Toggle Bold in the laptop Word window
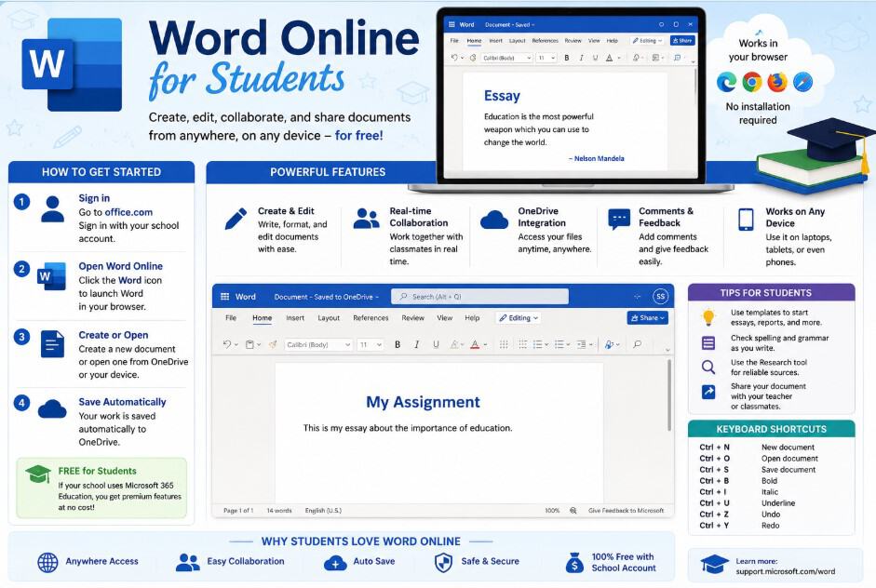 pyautogui.click(x=567, y=58)
